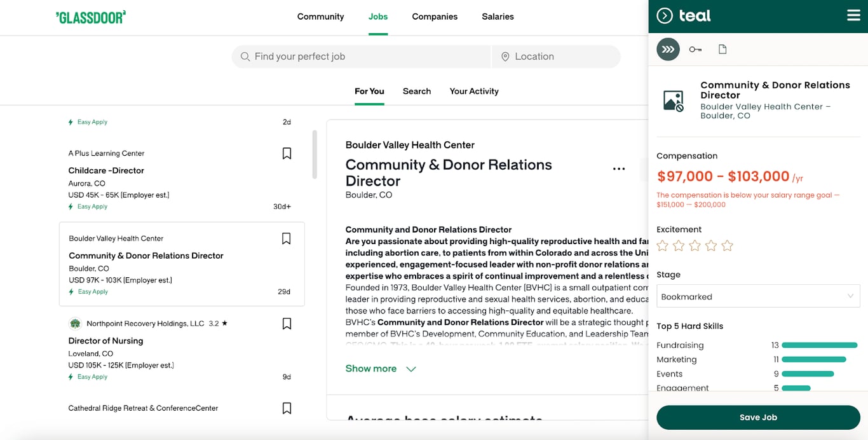Click the Northpoint Recovery Holdings logo
The height and width of the screenshot is (440, 868).
click(x=75, y=324)
